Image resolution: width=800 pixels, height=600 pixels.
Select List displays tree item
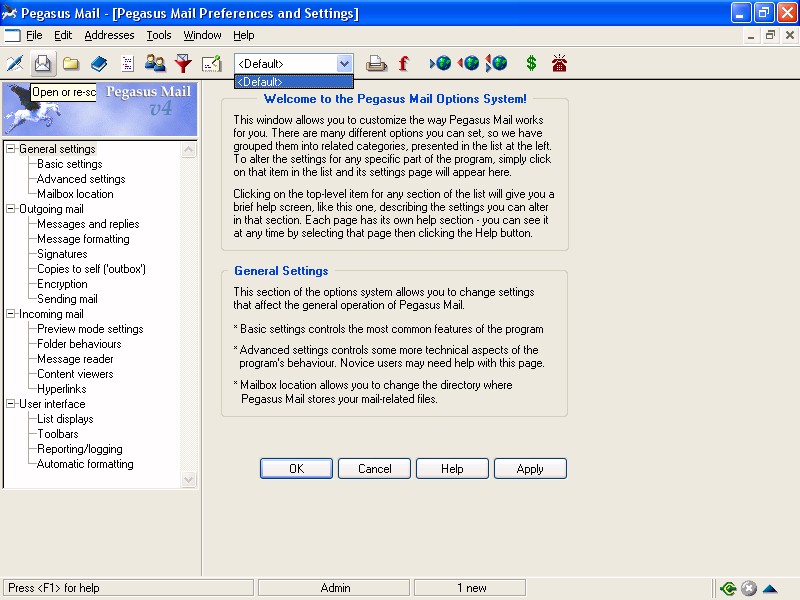pos(65,419)
